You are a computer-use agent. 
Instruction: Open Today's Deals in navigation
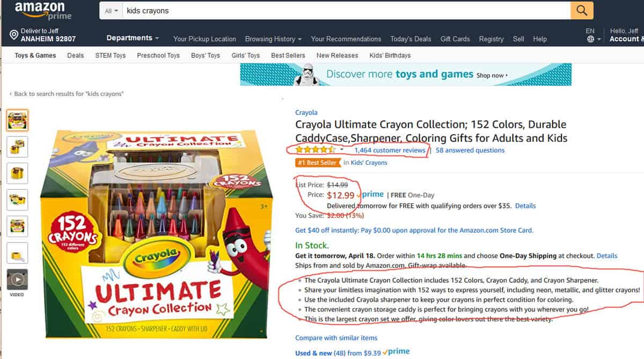(x=411, y=39)
